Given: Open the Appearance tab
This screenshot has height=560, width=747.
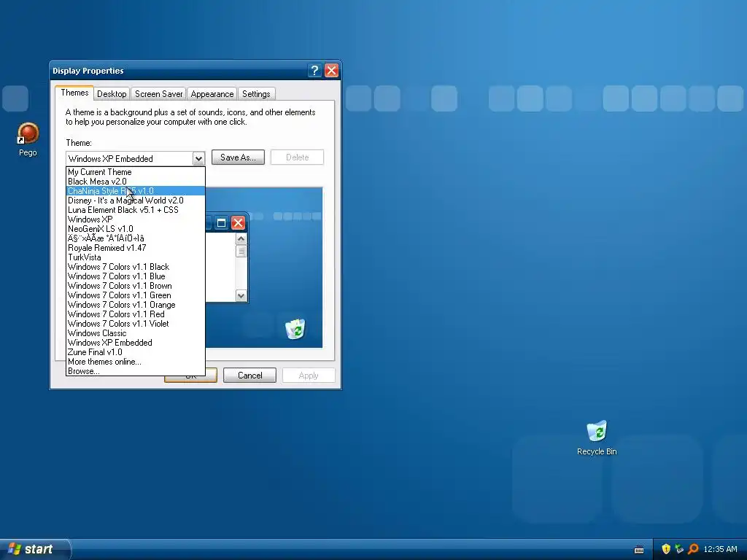Looking at the screenshot, I should tap(212, 94).
